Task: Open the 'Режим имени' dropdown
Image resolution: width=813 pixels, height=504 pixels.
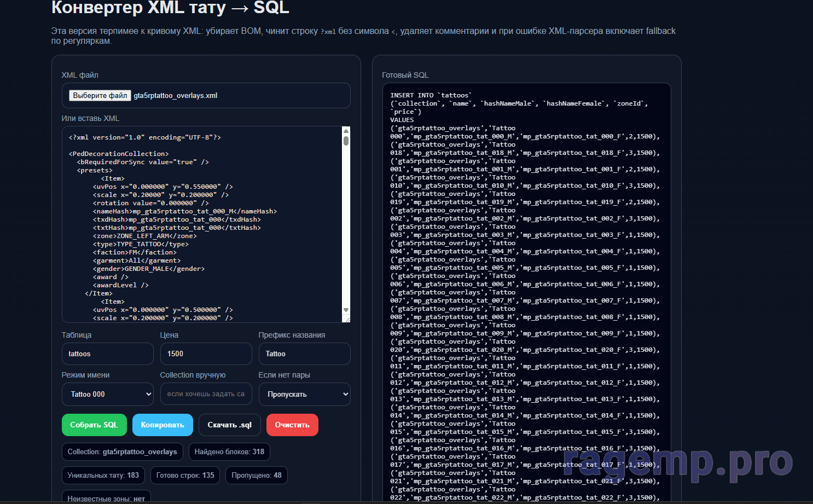Action: tap(108, 395)
